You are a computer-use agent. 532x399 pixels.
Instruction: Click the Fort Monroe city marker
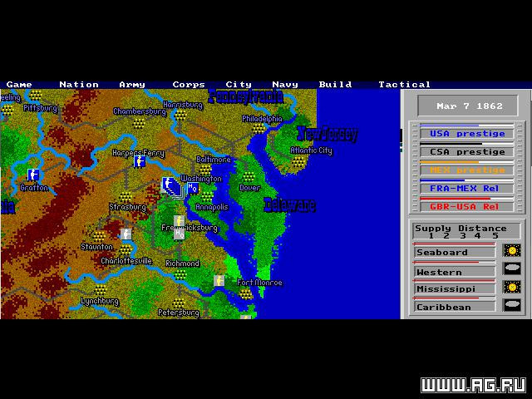coord(246,293)
